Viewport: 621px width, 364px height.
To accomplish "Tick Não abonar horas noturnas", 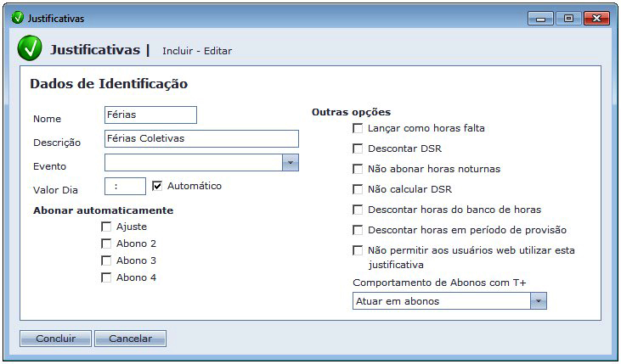I will pos(358,169).
